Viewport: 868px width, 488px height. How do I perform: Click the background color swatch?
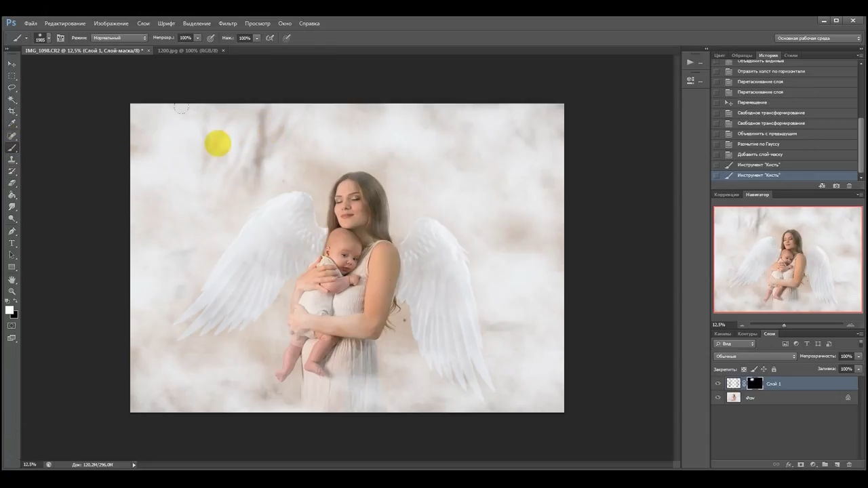pos(15,315)
